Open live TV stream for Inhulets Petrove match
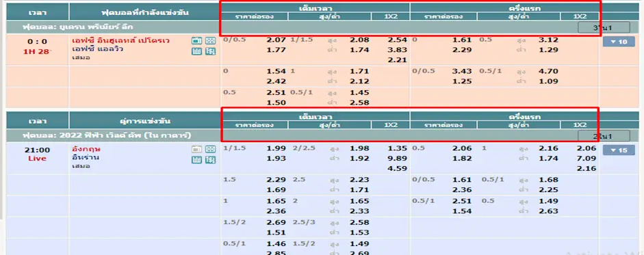This screenshot has width=644, height=255. coord(196,41)
